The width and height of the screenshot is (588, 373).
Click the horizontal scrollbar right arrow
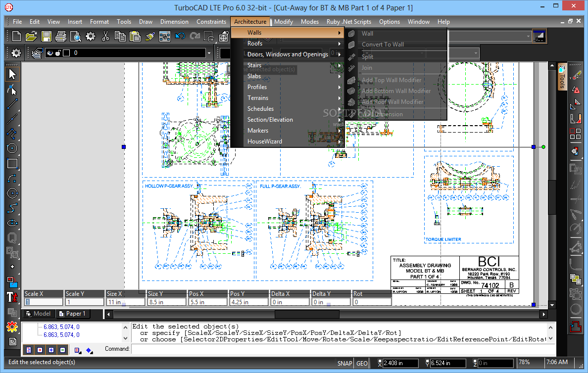(x=543, y=314)
